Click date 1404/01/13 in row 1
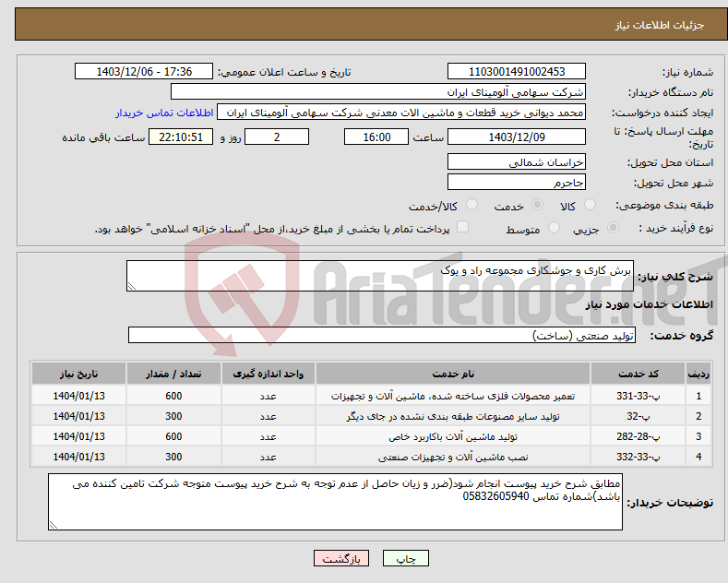This screenshot has width=728, height=583. 78,396
